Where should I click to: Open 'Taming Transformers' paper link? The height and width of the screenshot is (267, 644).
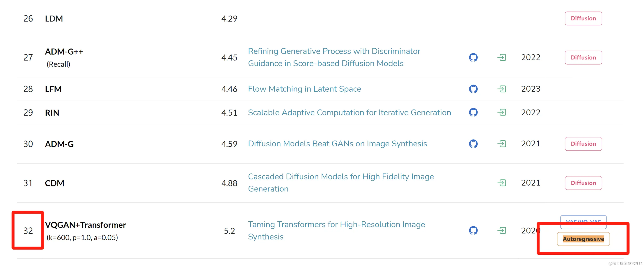click(x=336, y=231)
